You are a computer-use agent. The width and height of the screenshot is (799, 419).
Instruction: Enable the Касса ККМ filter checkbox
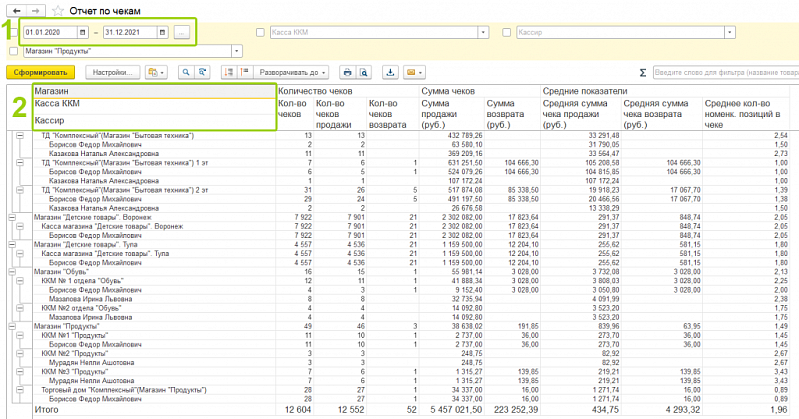(261, 33)
